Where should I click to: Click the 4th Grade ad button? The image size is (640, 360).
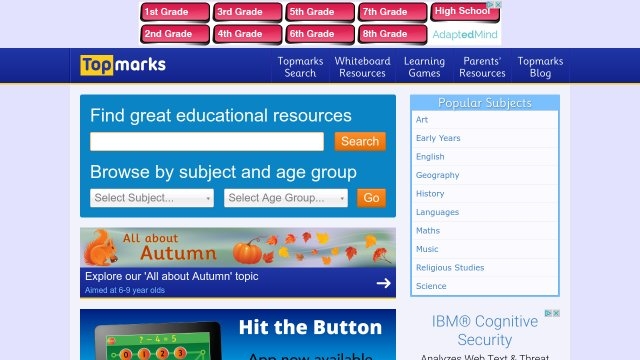point(247,34)
